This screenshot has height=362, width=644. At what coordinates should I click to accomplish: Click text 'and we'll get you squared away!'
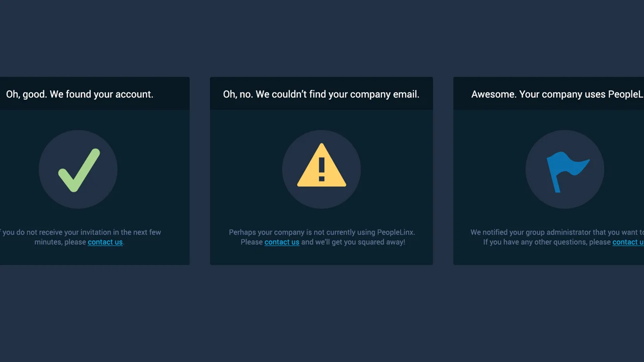pyautogui.click(x=353, y=242)
